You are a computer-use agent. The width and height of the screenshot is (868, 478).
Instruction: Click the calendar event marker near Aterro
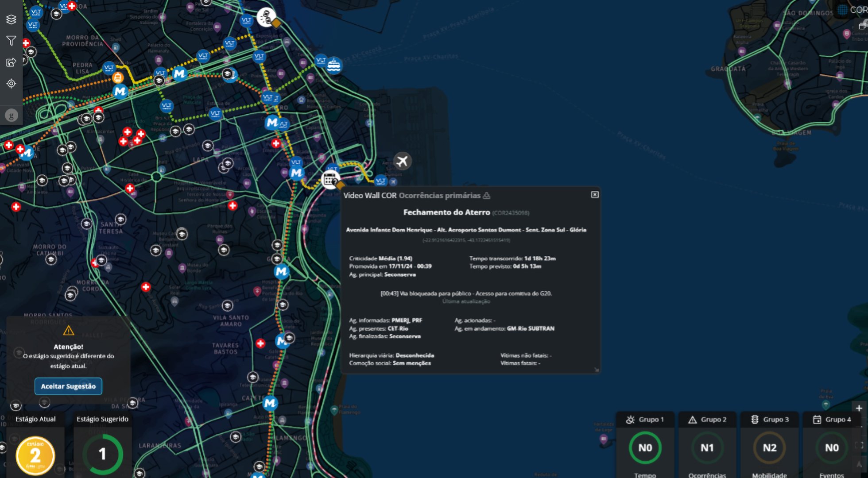[x=330, y=180]
